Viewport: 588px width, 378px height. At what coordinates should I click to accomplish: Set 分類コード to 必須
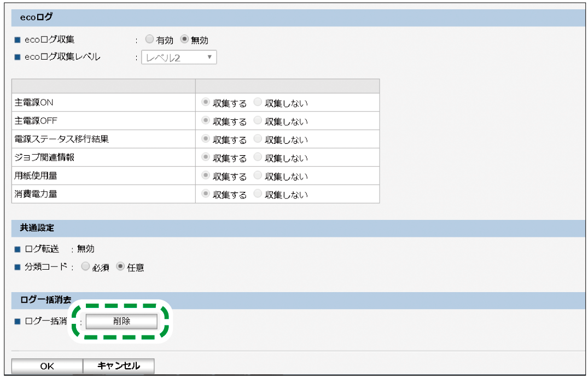pyautogui.click(x=85, y=267)
